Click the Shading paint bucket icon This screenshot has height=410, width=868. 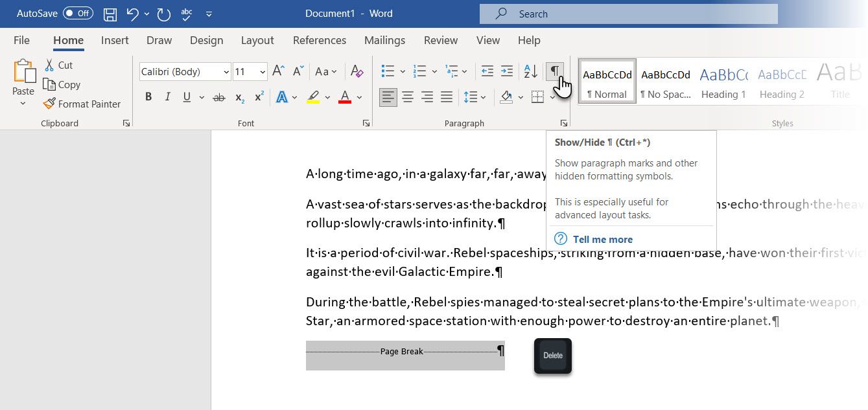[507, 97]
